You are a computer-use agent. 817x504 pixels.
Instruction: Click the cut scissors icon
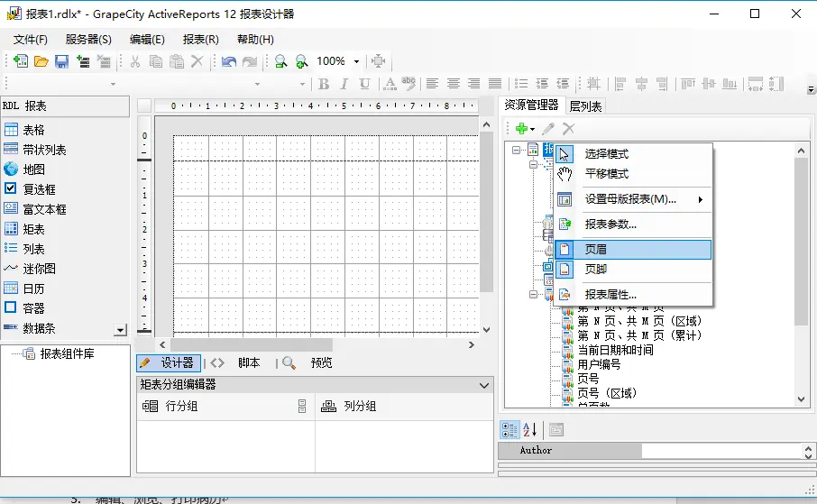(135, 61)
